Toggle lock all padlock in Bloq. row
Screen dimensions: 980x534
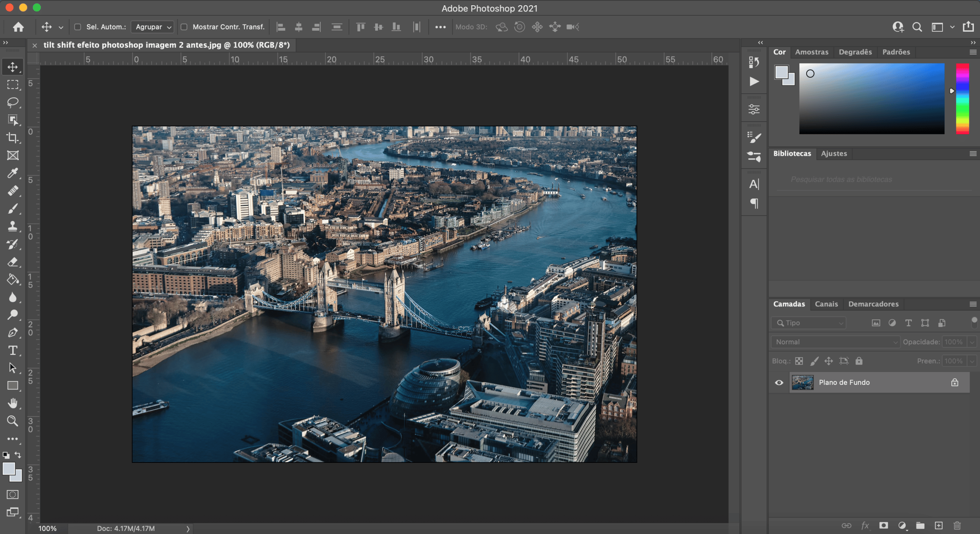(859, 361)
